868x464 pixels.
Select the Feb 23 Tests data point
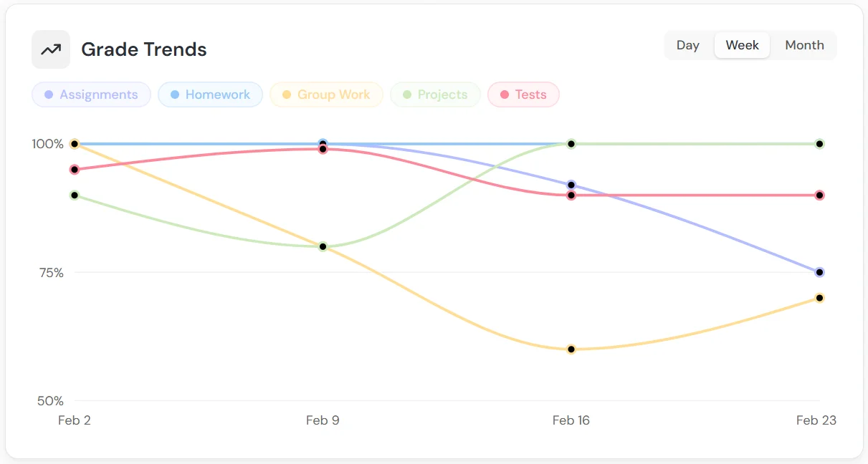pos(819,194)
